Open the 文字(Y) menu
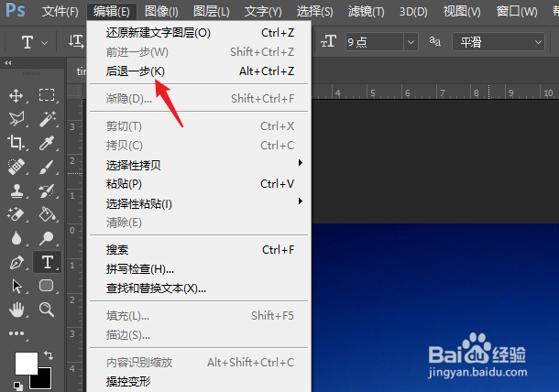The width and height of the screenshot is (559, 392). [263, 12]
